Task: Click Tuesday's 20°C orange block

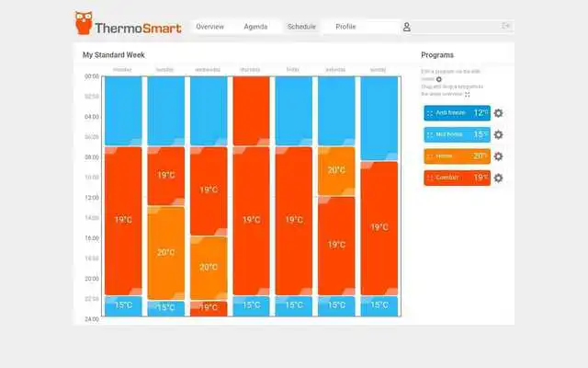Action: tap(166, 253)
